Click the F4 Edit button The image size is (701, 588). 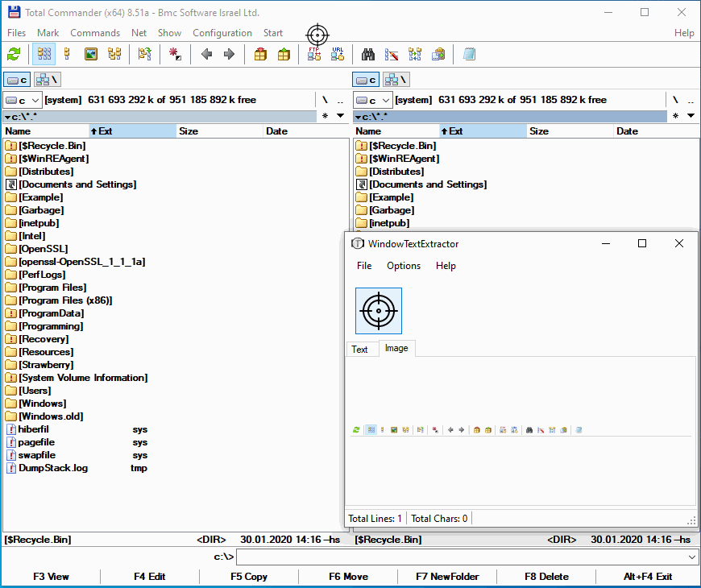(150, 577)
